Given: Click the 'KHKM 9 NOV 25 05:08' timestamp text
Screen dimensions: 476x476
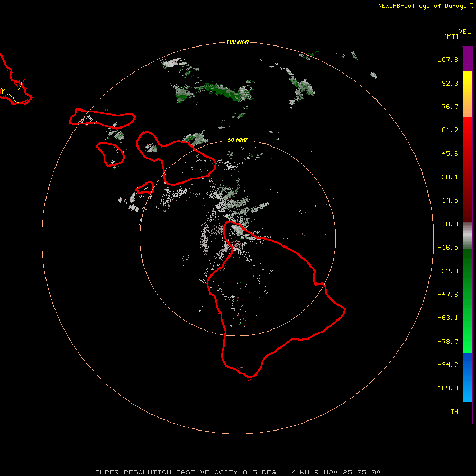Looking at the screenshot, I should tap(335, 472).
